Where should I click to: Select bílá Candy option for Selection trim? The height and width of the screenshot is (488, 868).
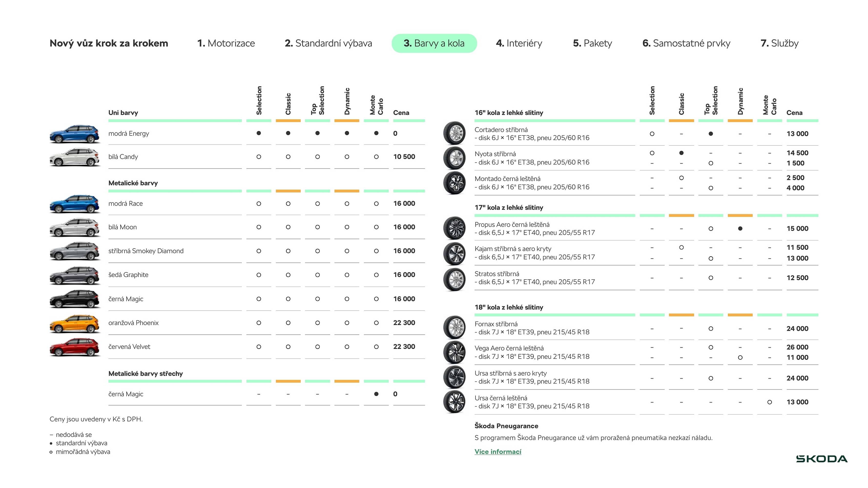(259, 157)
